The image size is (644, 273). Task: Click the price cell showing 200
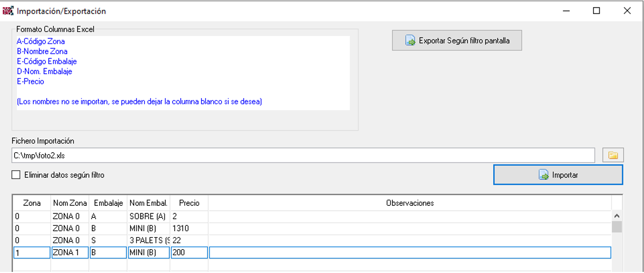[189, 252]
